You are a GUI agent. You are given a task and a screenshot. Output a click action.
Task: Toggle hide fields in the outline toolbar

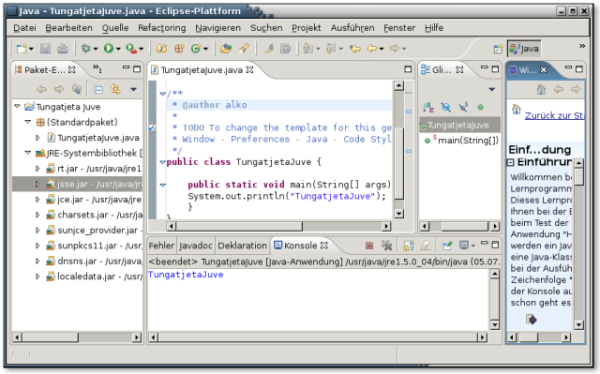click(x=445, y=107)
